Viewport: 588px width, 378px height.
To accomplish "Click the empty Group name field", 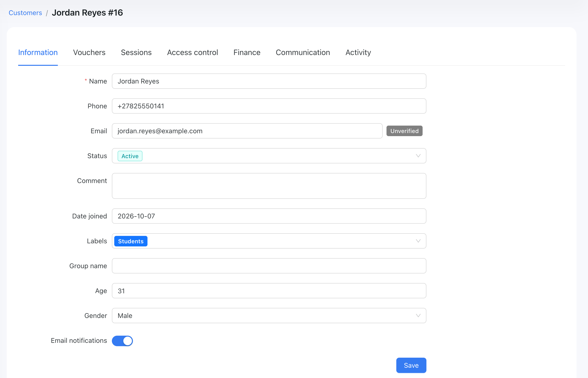I will [269, 266].
